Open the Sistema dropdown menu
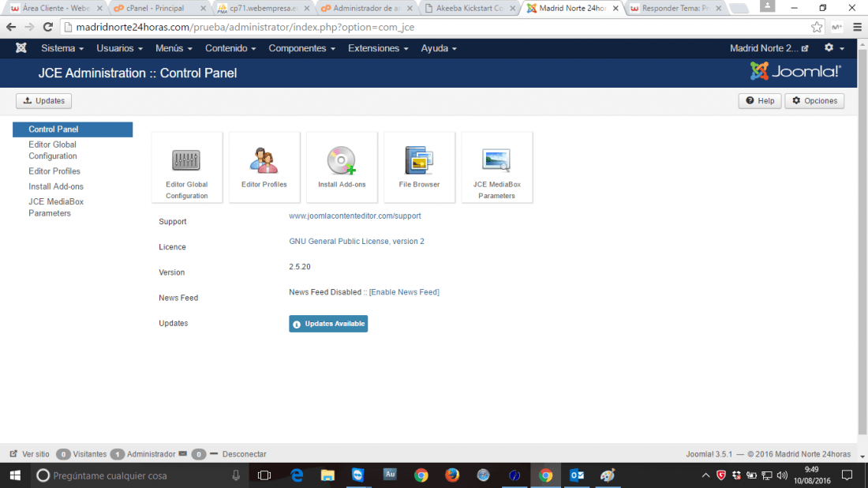This screenshot has width=868, height=488. (x=62, y=48)
